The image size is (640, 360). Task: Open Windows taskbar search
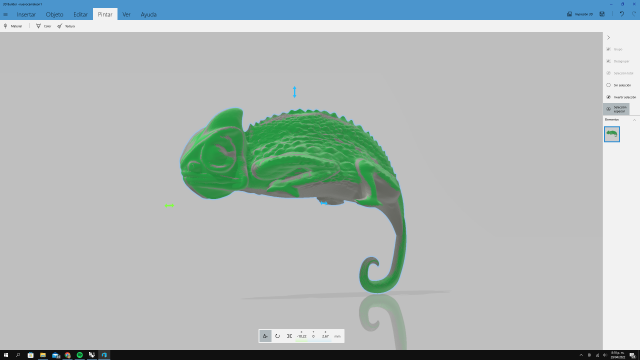pyautogui.click(x=18, y=355)
